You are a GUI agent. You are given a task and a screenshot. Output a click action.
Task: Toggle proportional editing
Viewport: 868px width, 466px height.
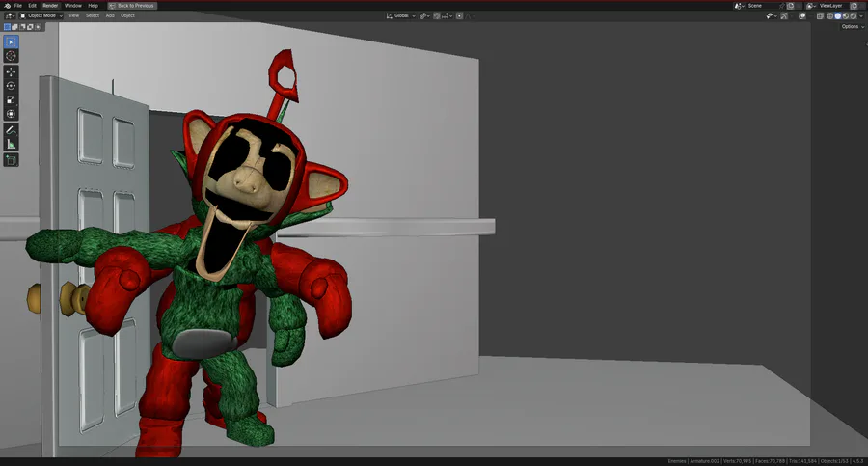pyautogui.click(x=459, y=16)
